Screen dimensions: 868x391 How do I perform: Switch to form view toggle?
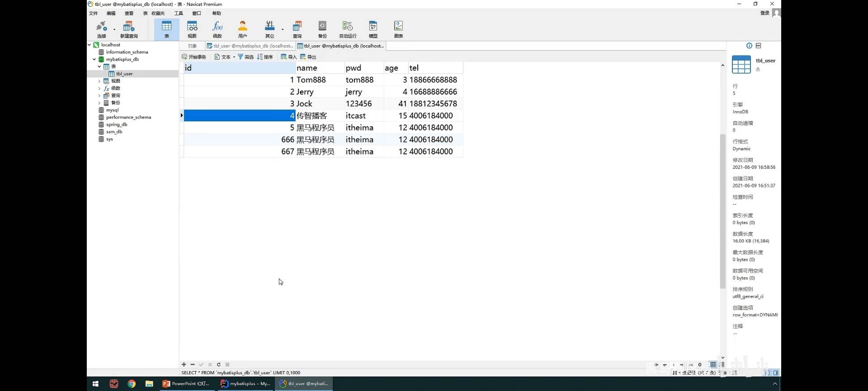tap(722, 365)
